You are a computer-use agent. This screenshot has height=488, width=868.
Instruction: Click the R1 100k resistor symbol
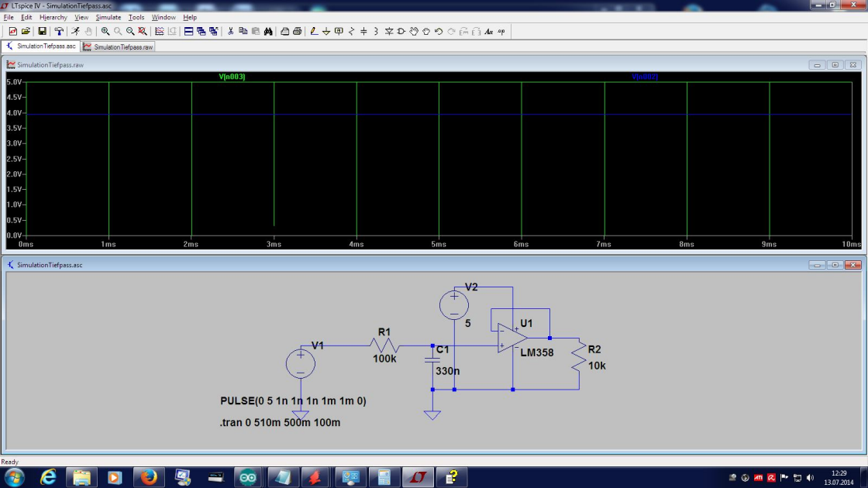click(384, 345)
